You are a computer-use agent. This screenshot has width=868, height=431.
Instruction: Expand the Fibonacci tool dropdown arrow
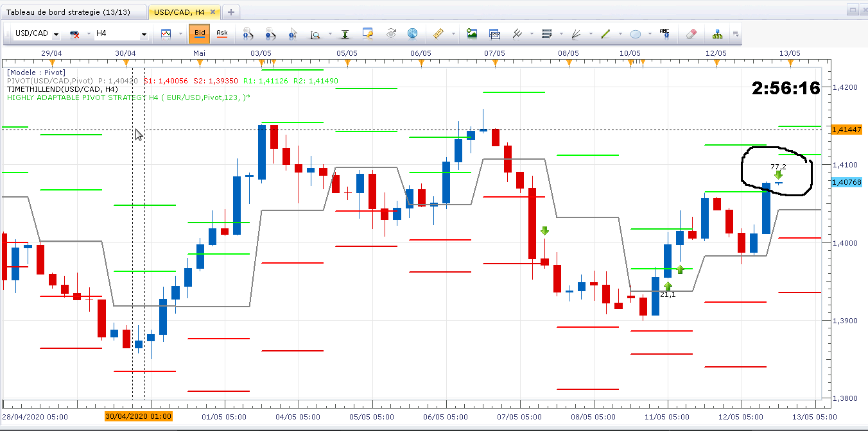[x=560, y=34]
